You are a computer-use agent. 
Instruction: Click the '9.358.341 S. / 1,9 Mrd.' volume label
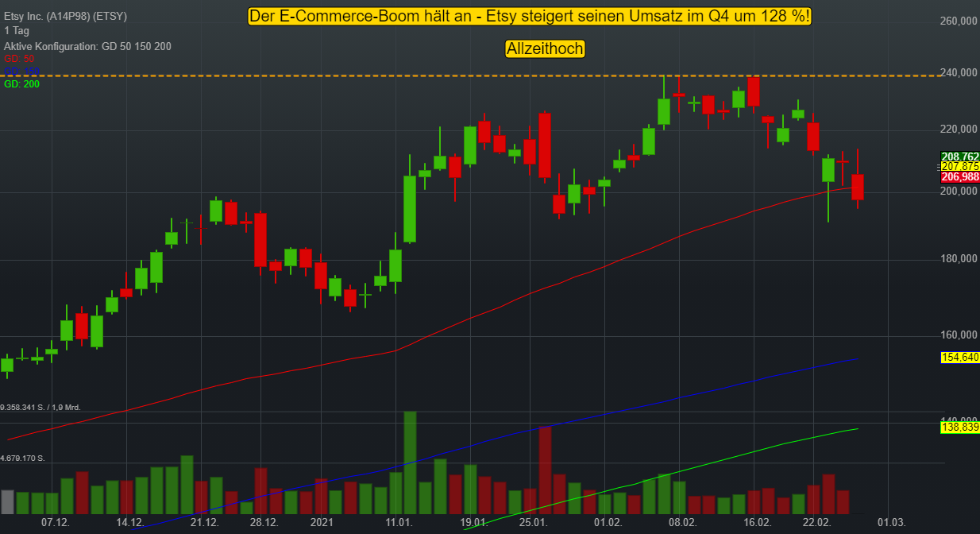pos(41,408)
